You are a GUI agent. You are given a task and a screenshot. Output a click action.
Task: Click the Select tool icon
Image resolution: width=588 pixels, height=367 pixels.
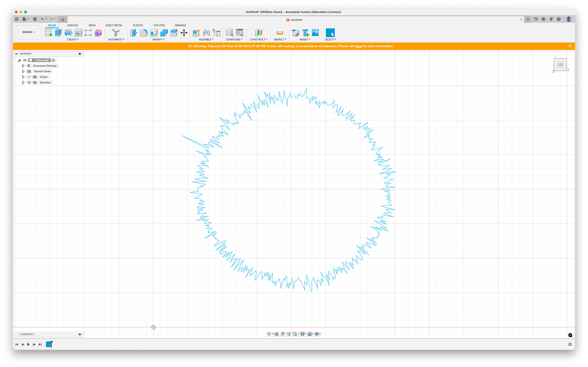point(330,33)
